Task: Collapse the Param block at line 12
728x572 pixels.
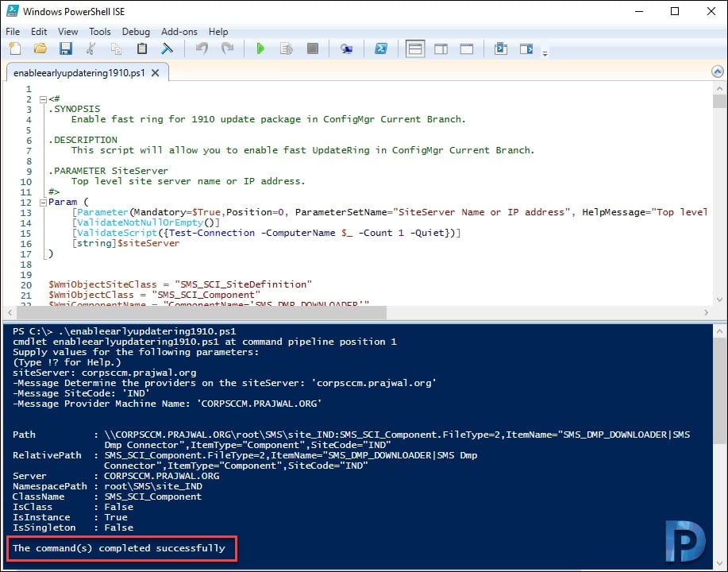Action: pyautogui.click(x=43, y=202)
